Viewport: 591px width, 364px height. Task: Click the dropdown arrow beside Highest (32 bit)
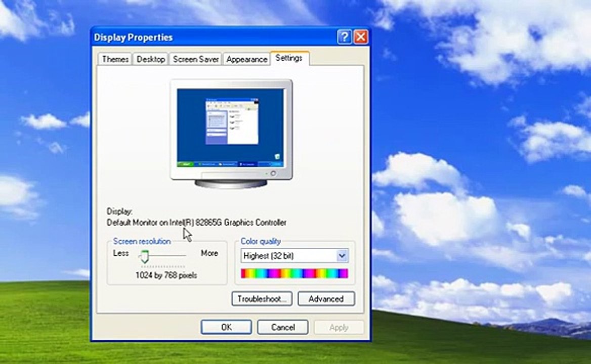coord(342,256)
